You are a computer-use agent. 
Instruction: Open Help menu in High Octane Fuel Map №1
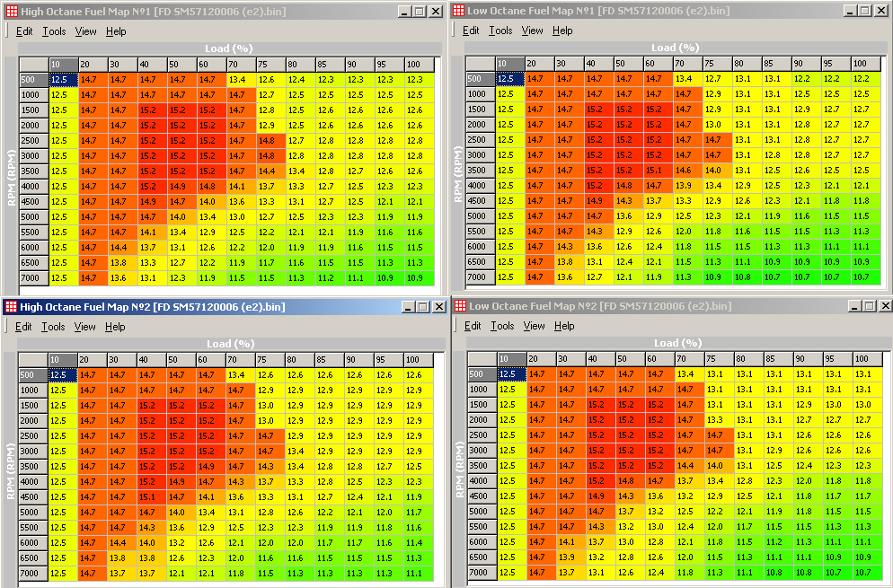[116, 31]
